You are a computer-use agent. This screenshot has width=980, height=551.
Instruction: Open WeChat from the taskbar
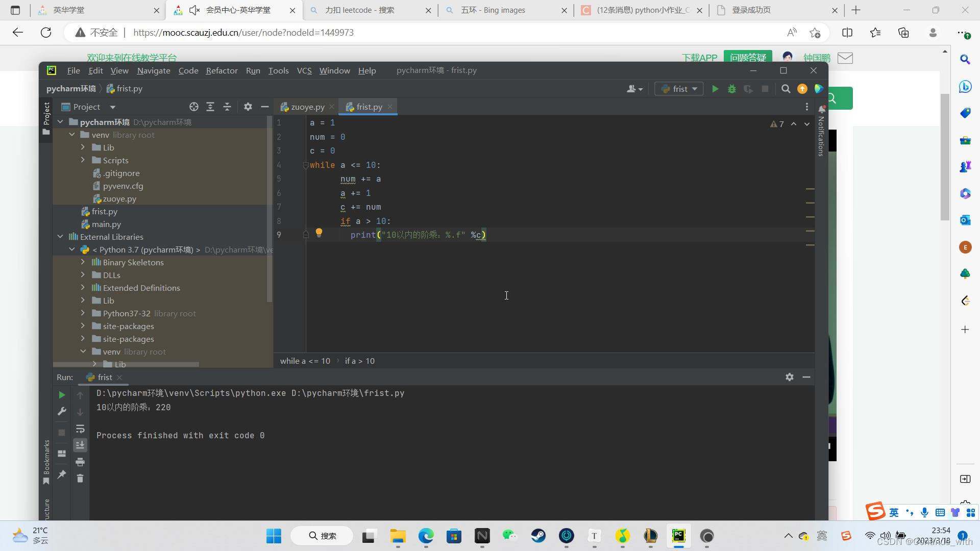point(510,536)
